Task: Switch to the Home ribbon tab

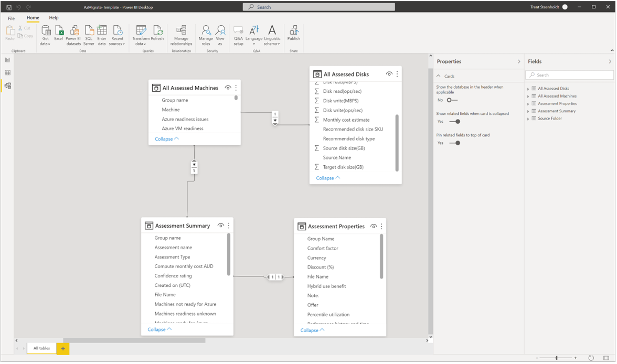Action: pos(33,18)
